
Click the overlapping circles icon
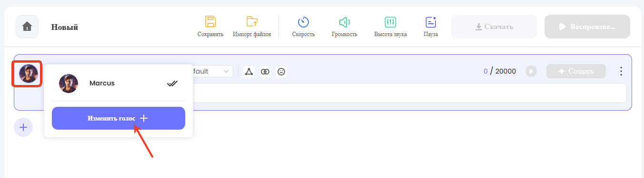pos(265,72)
